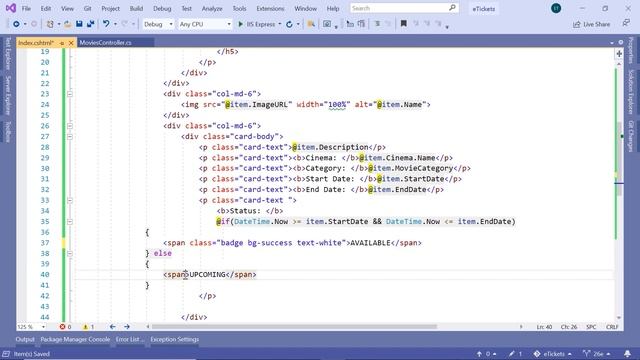Click the Bookmark toolbar icon
The height and width of the screenshot is (360, 640).
(x=403, y=24)
